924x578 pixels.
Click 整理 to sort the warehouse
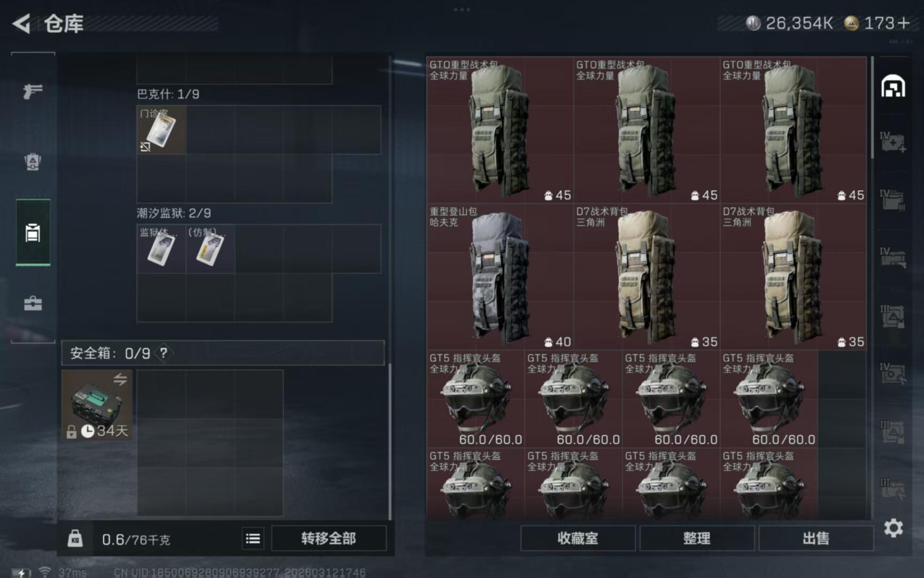point(697,538)
